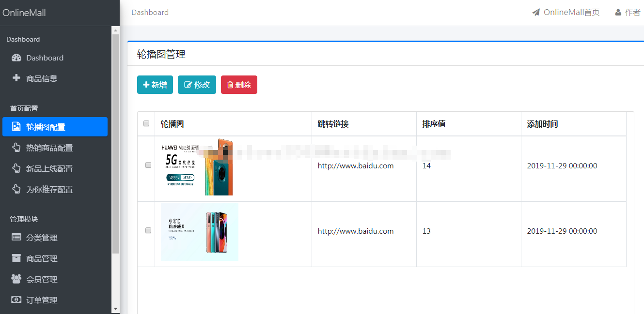Click the date cell in sort-13 row

(573, 234)
